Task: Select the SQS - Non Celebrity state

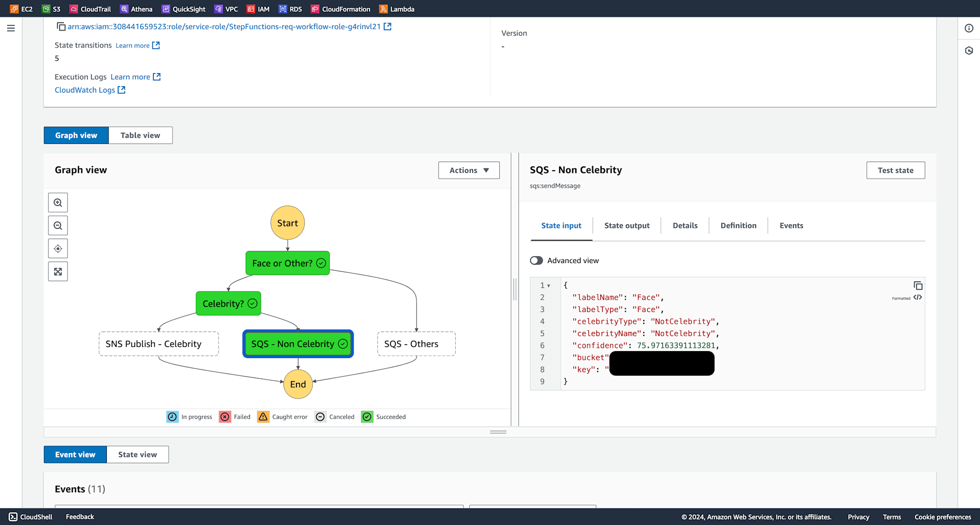Action: click(x=298, y=344)
